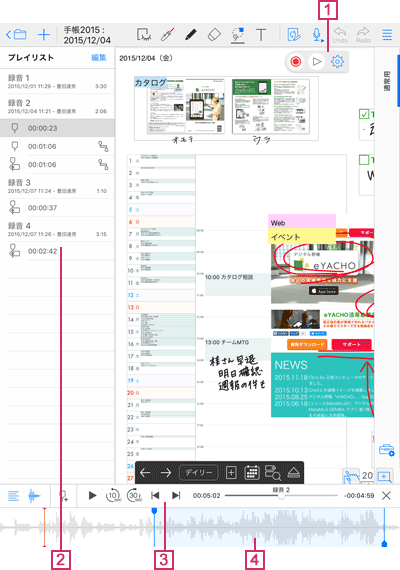The image size is (400, 570).
Task: Open the right side vertical tab
Action: pos(387,81)
